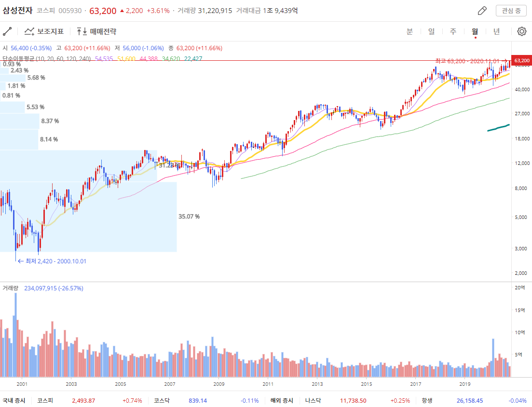532x407 pixels.
Task: Click the 40,000 price axis label
Action: 522,89
